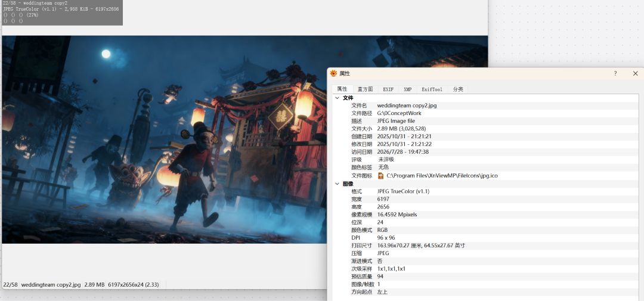
Task: Click the estimated quality value 94
Action: (x=380, y=277)
